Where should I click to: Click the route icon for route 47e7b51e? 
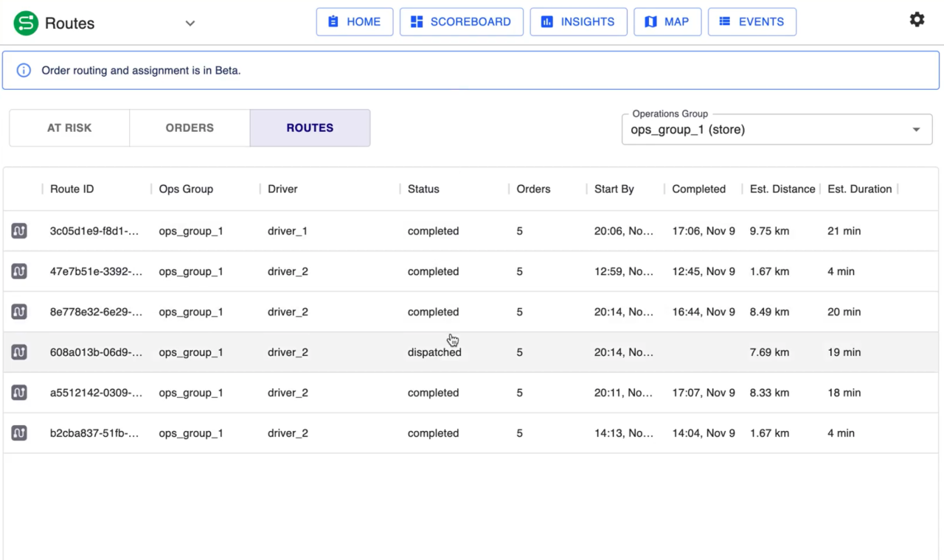pyautogui.click(x=19, y=271)
